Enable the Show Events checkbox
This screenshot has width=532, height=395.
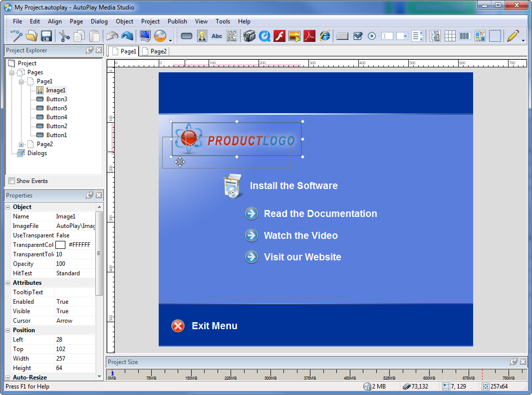point(10,181)
